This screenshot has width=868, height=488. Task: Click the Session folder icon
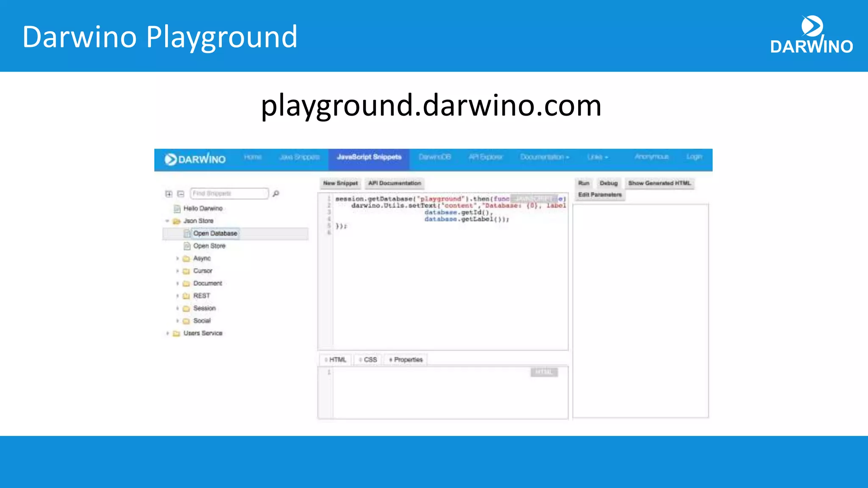pyautogui.click(x=186, y=308)
